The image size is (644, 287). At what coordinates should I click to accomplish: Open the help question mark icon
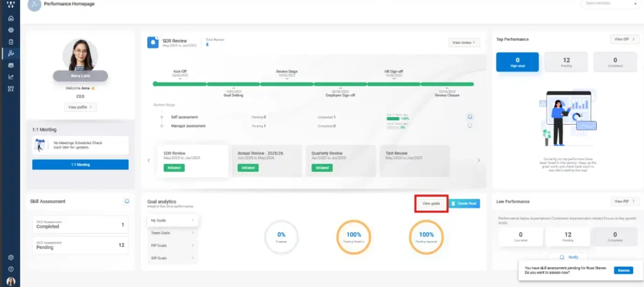tap(11, 269)
